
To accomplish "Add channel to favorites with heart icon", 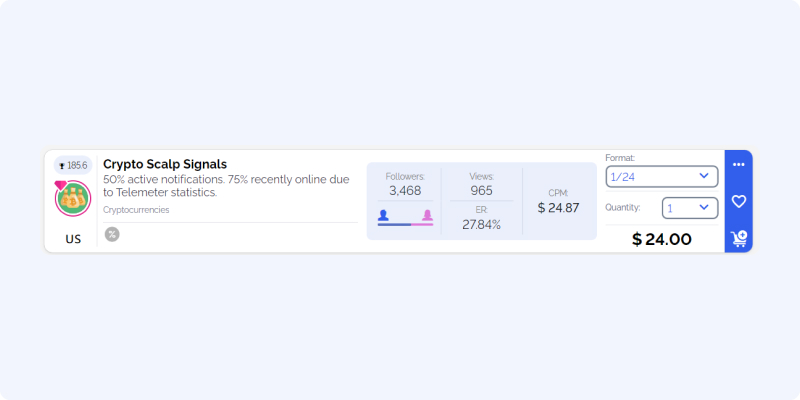I will coord(738,202).
